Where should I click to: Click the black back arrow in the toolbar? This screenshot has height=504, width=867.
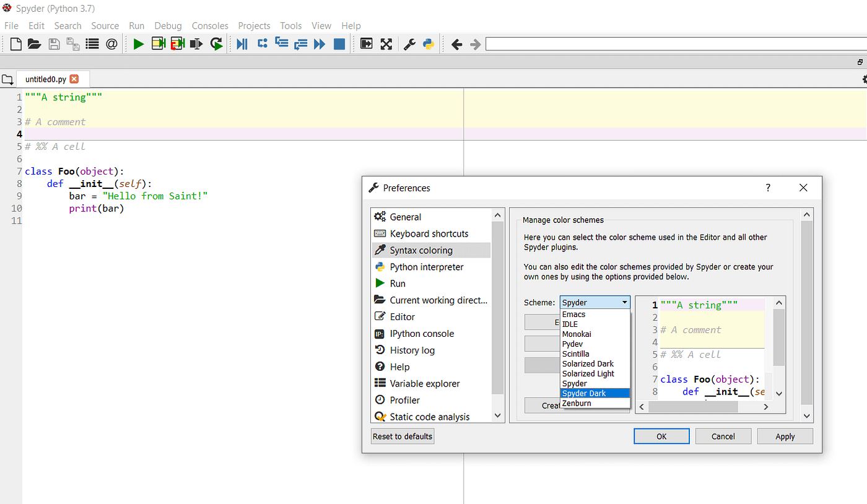457,44
